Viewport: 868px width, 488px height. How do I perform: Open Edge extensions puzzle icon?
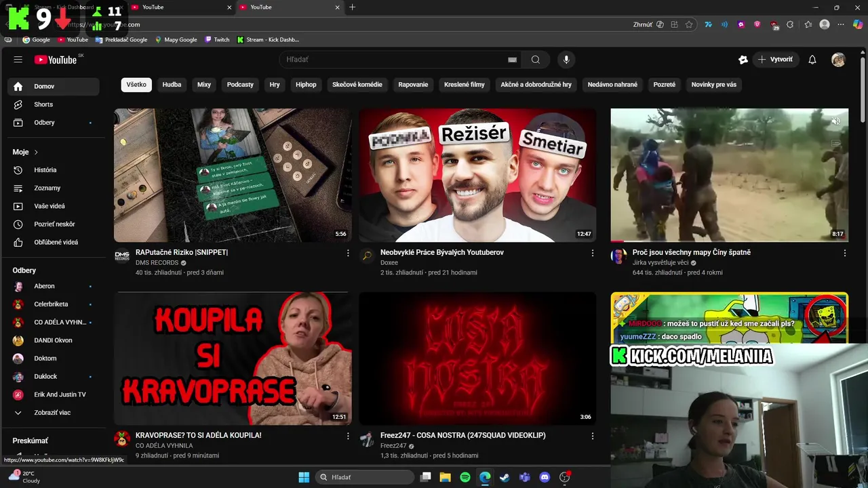[x=790, y=24]
